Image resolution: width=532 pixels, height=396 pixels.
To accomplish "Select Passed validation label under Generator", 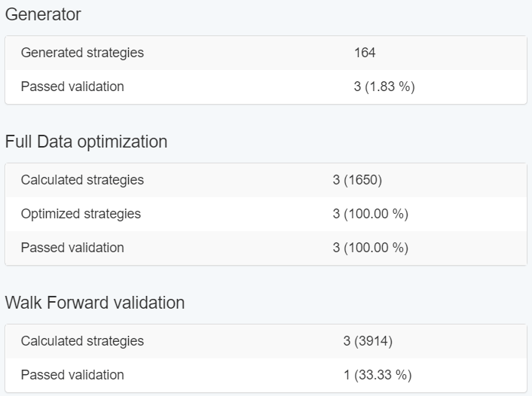I will tap(72, 87).
